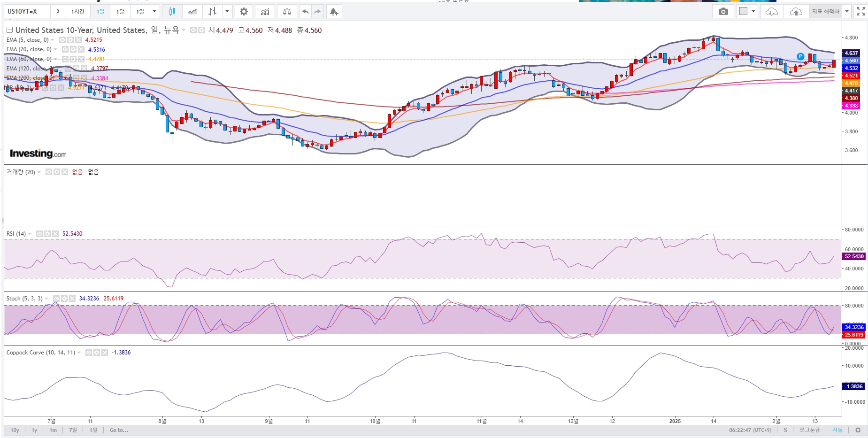Take a chart snapshot with camera icon
This screenshot has width=868, height=438.
point(723,11)
